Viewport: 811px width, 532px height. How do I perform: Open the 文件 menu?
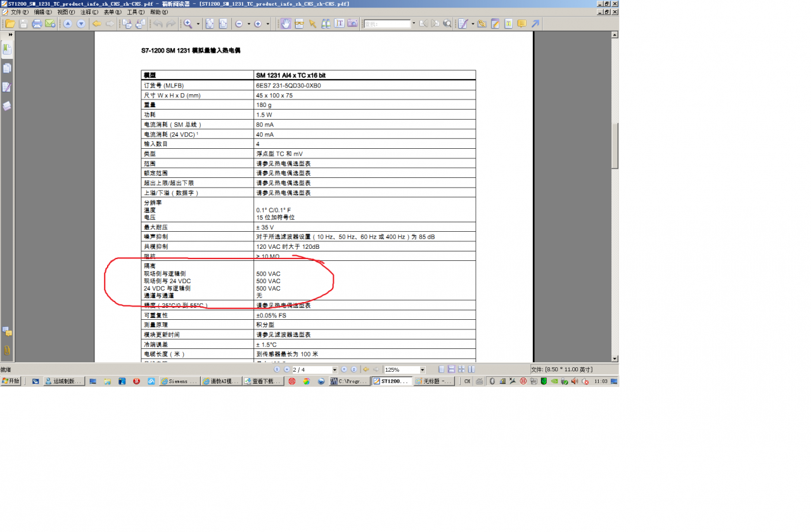(19, 12)
